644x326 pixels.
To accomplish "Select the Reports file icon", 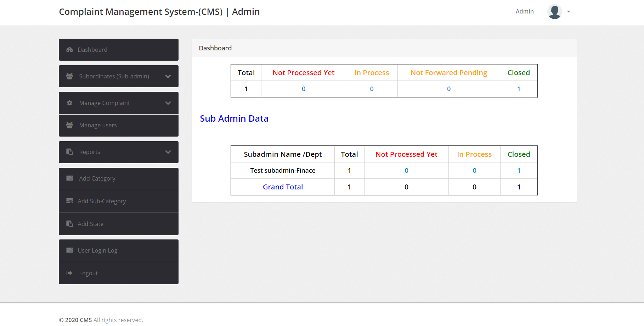I will tap(69, 152).
